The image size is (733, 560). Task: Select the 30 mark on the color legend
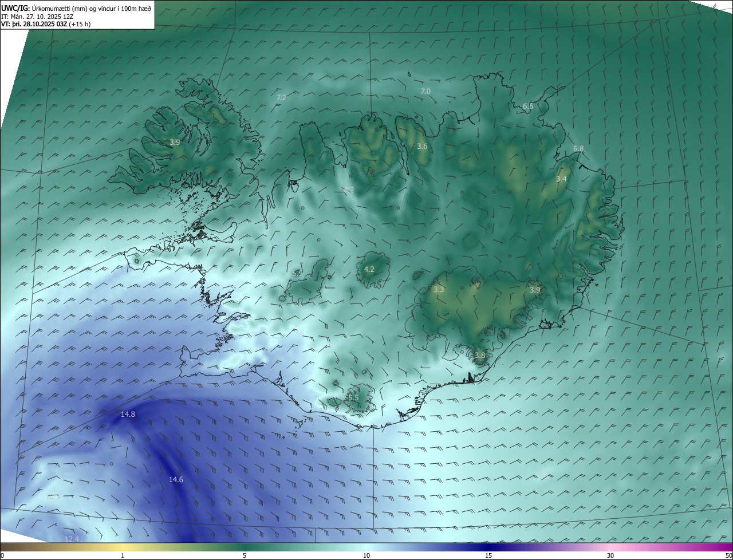(610, 555)
